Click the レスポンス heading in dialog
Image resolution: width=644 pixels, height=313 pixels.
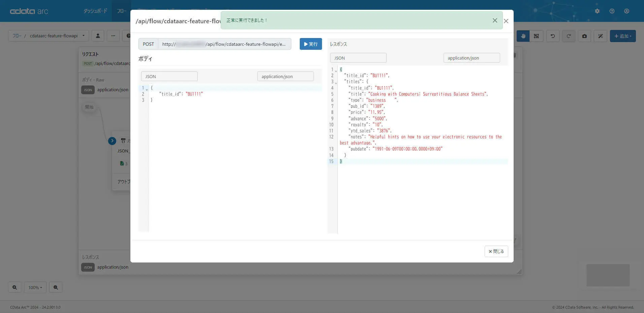[x=338, y=44]
